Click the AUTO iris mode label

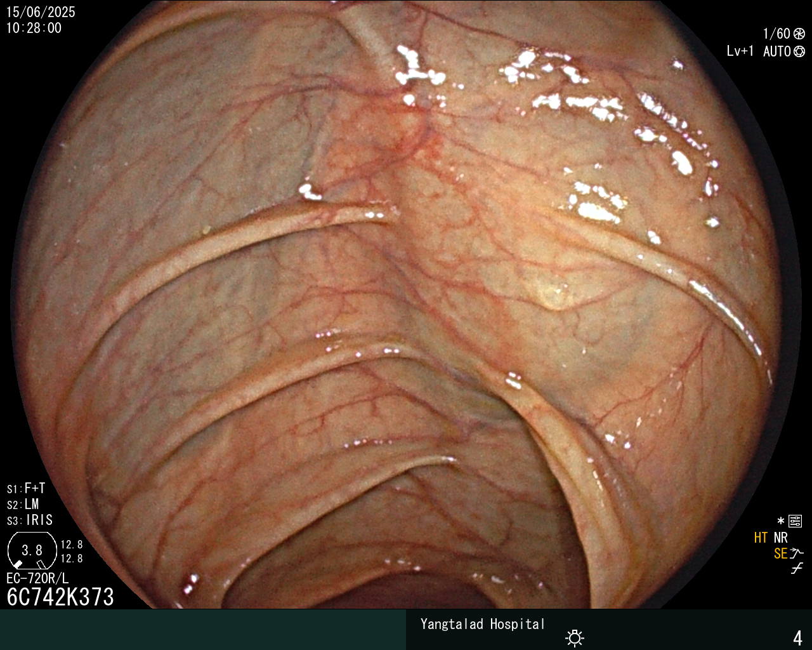776,51
